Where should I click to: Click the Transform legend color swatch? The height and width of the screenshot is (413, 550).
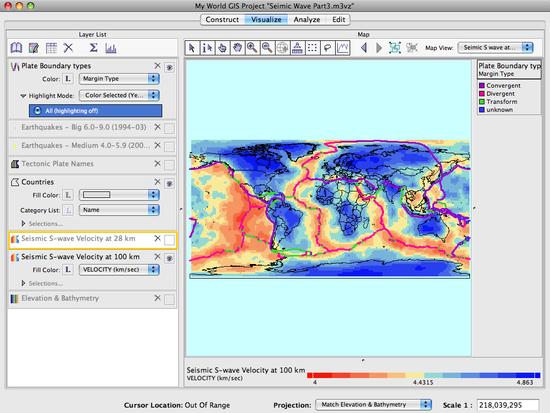pos(482,102)
